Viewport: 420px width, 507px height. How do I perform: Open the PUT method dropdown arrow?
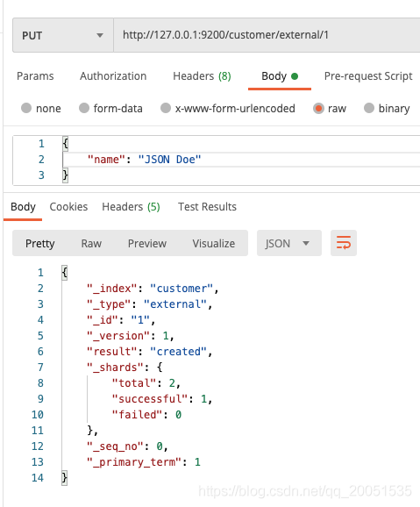click(100, 35)
